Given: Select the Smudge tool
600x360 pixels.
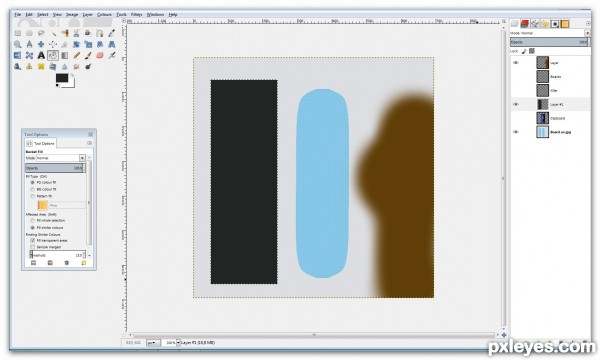Looking at the screenshot, I should (77, 67).
